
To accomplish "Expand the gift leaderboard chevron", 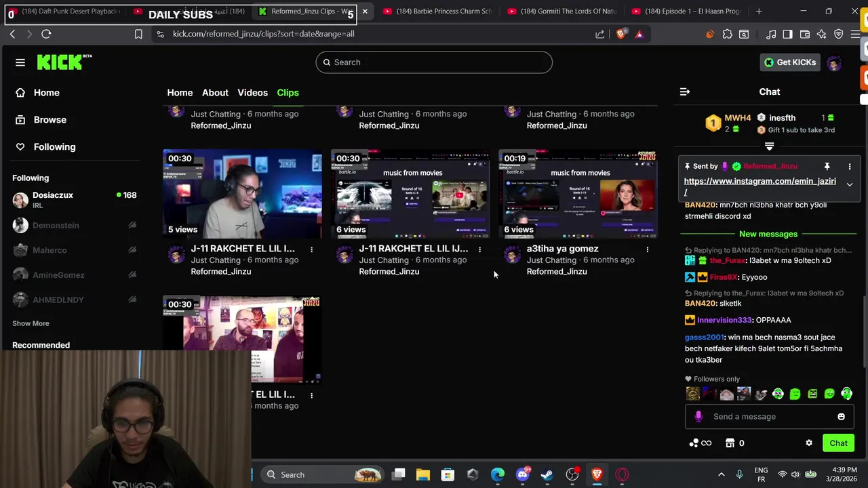I will tap(769, 146).
